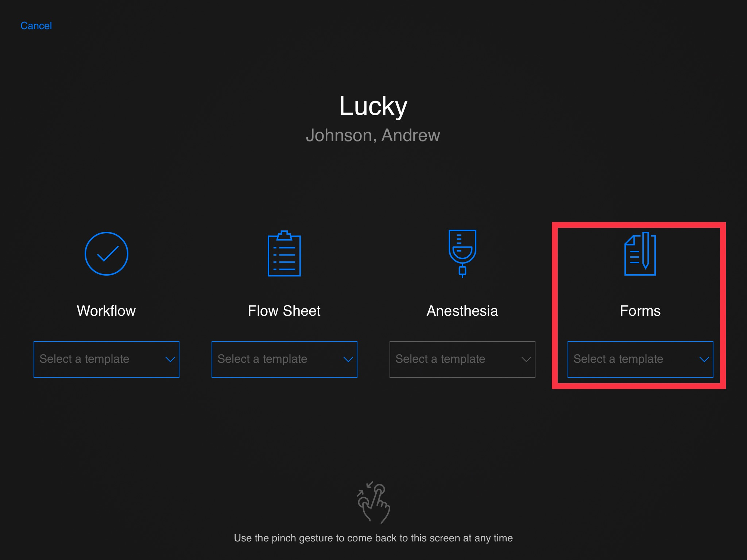Viewport: 747px width, 560px height.
Task: Click the owner name Johnson, Andrew
Action: click(373, 135)
